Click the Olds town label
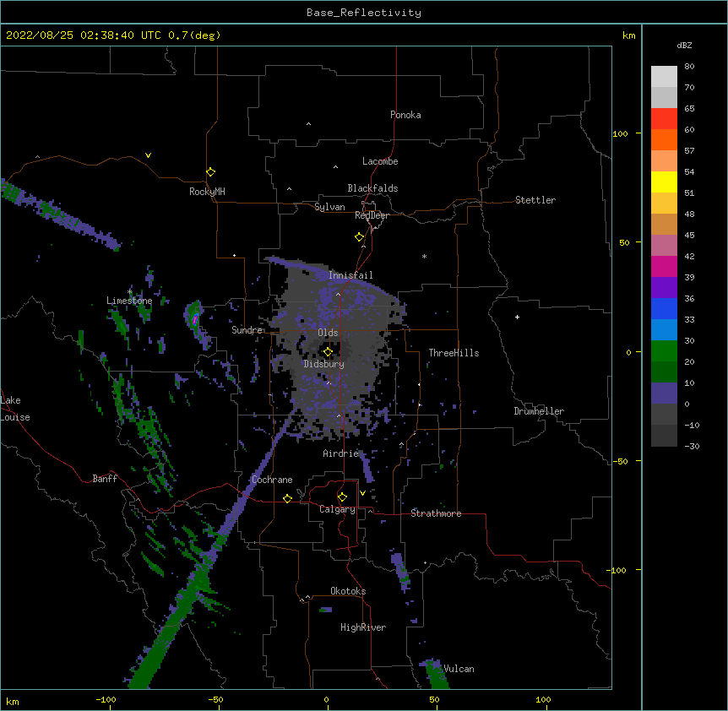The width and height of the screenshot is (728, 711). tap(328, 333)
